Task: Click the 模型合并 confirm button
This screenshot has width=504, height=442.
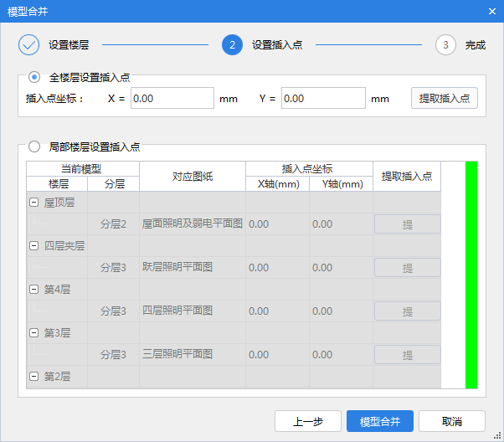Action: (380, 421)
